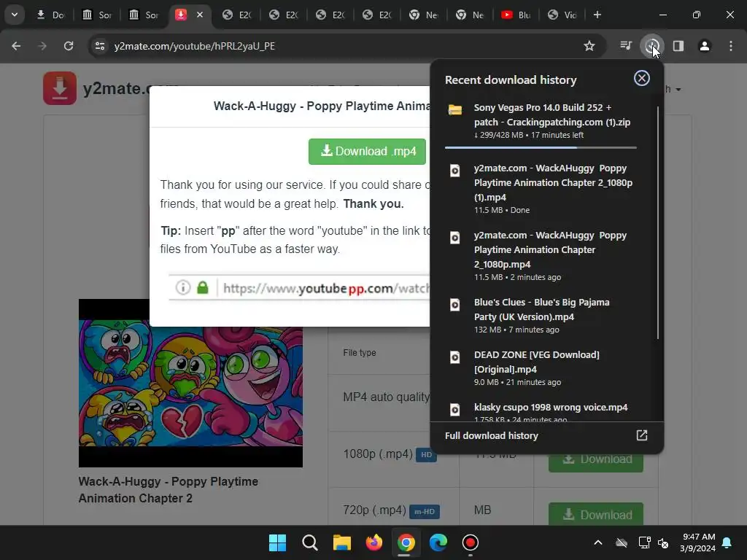The height and width of the screenshot is (560, 747).
Task: Launch Firefox from the taskbar
Action: click(x=374, y=542)
